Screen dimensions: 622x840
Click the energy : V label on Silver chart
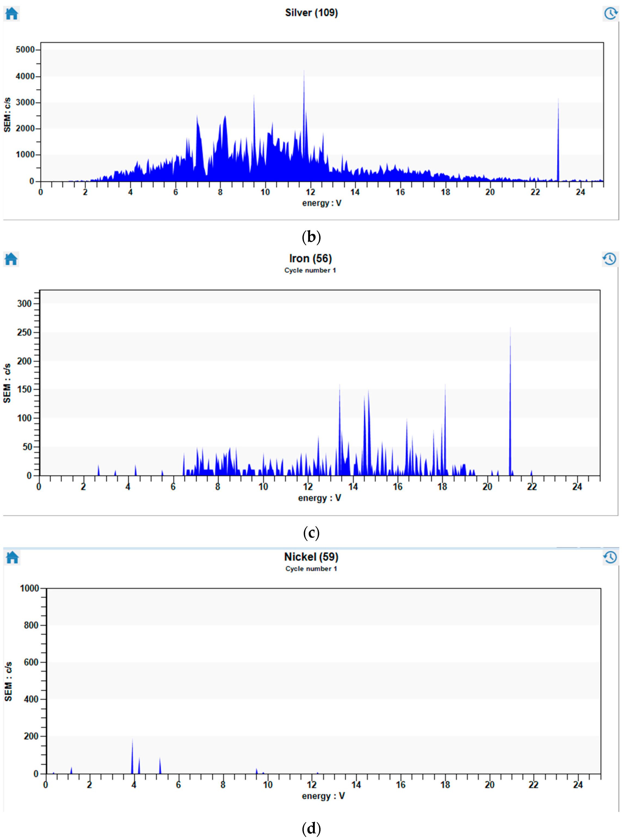coord(322,203)
